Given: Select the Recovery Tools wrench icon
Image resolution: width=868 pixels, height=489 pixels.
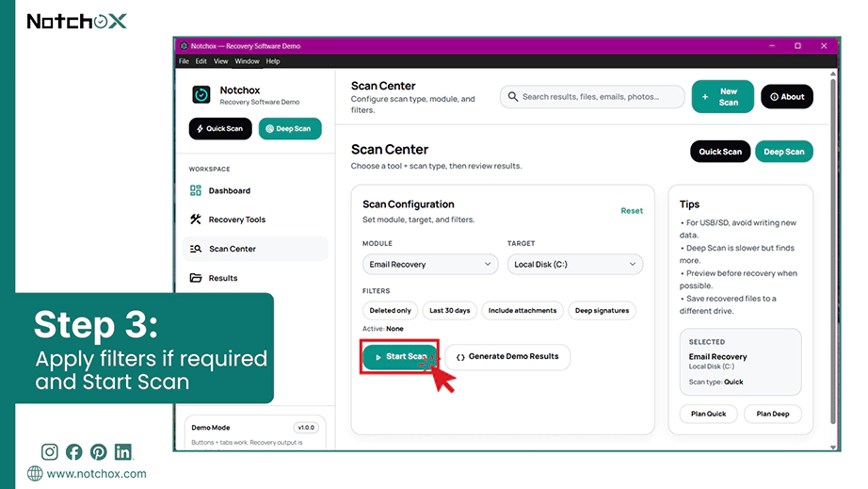Looking at the screenshot, I should tap(196, 220).
